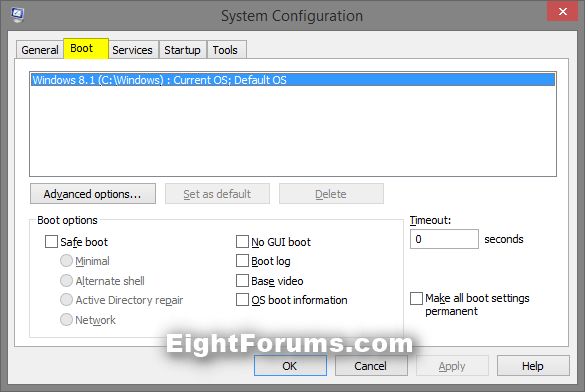
Task: Open Help for System Configuration
Action: 533,366
